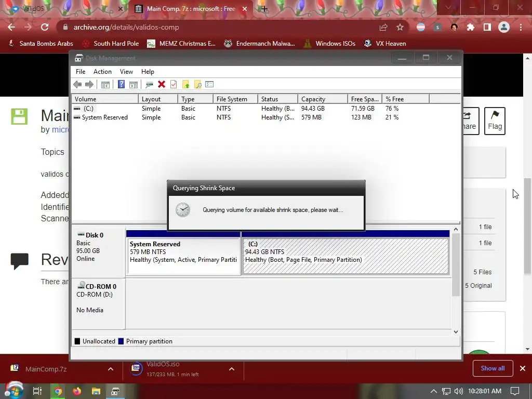Open the South Hard Pole bookmark
Viewport: 532px width, 399px height.
pyautogui.click(x=111, y=44)
